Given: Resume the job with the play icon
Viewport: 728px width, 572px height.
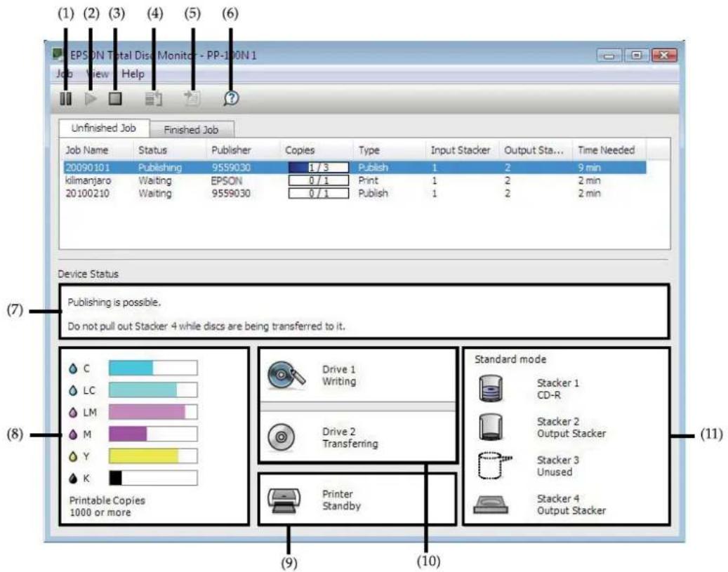Looking at the screenshot, I should pos(91,98).
